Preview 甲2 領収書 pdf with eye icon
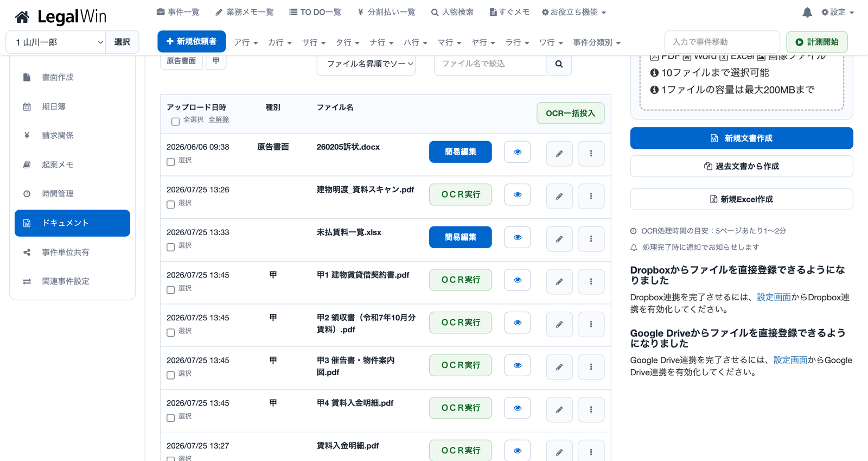 pyautogui.click(x=518, y=323)
